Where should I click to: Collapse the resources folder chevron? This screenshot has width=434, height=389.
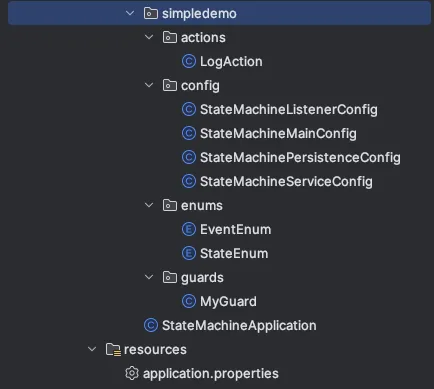pyautogui.click(x=92, y=349)
